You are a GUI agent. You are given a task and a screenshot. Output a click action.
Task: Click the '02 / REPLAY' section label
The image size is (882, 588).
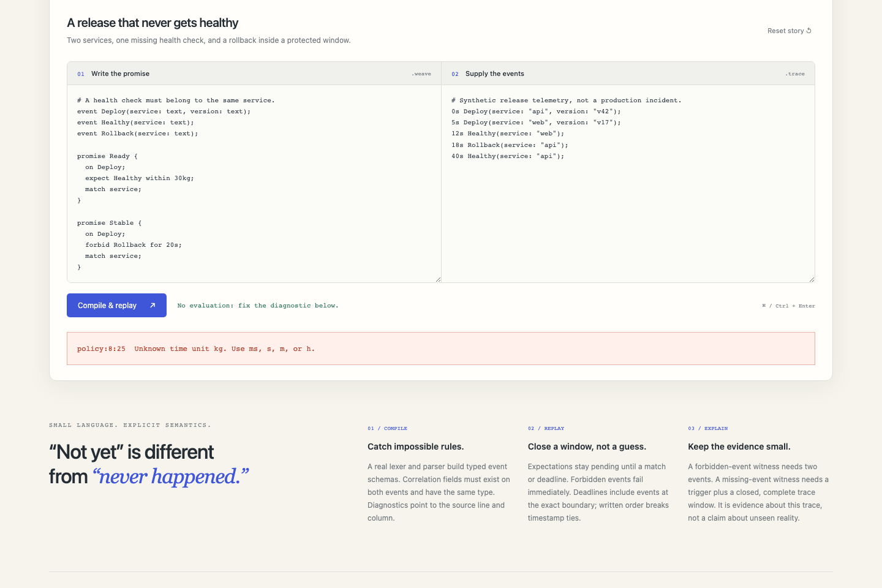[x=546, y=428]
